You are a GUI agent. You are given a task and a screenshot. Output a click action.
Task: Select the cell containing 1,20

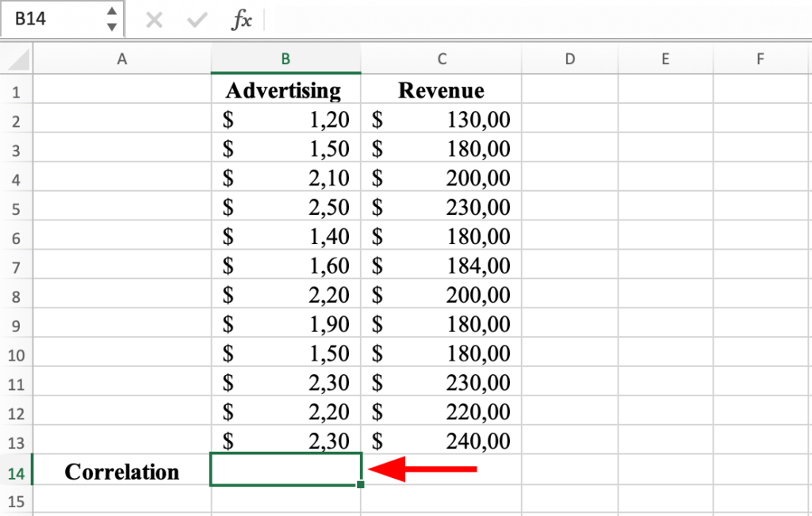click(285, 120)
